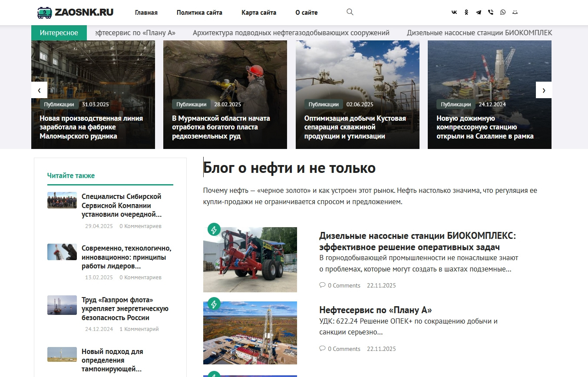The image size is (588, 377).
Task: Open sidebar article Труд «Газпром флота»
Action: click(x=125, y=309)
